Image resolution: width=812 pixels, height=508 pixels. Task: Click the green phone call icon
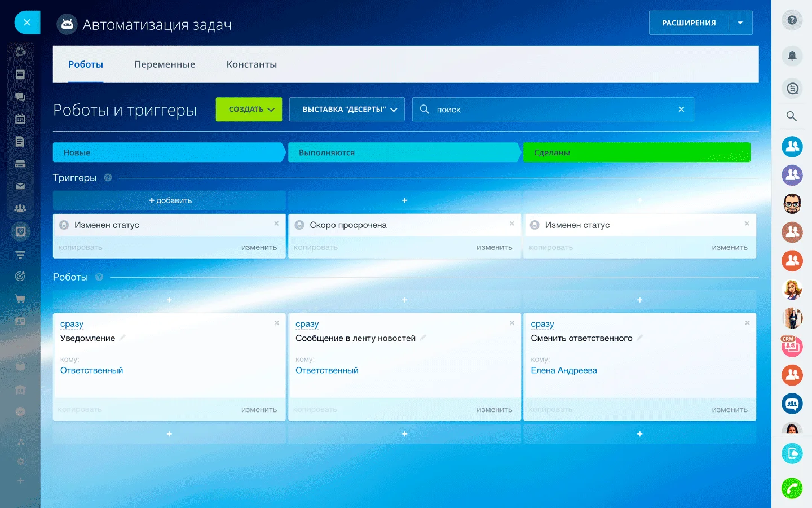tap(792, 488)
